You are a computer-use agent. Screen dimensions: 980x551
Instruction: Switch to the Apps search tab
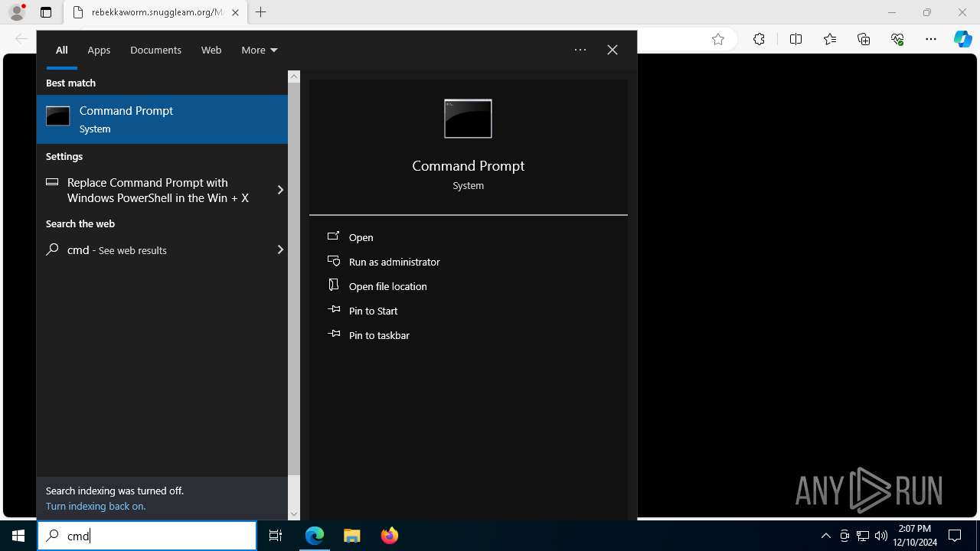(99, 50)
